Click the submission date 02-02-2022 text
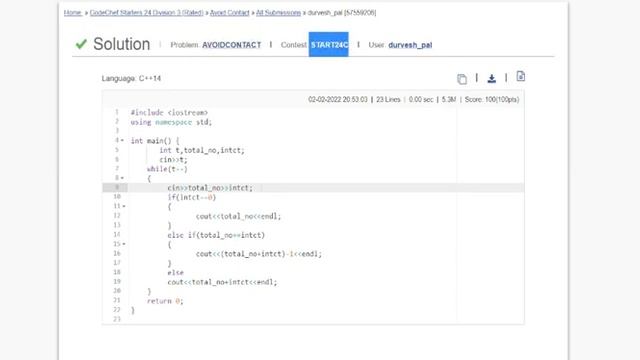The height and width of the screenshot is (360, 640). point(338,100)
